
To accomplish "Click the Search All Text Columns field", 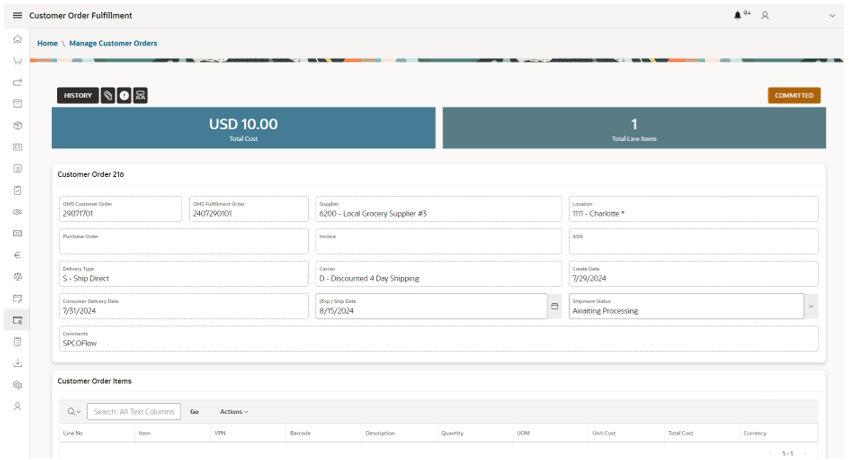I will tap(134, 412).
